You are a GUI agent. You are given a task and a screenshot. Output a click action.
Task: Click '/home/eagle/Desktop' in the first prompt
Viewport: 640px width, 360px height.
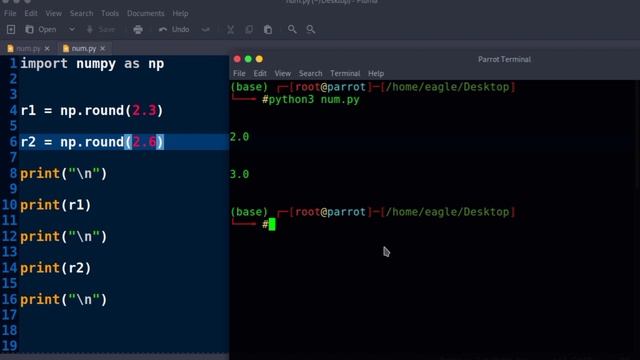[448, 87]
